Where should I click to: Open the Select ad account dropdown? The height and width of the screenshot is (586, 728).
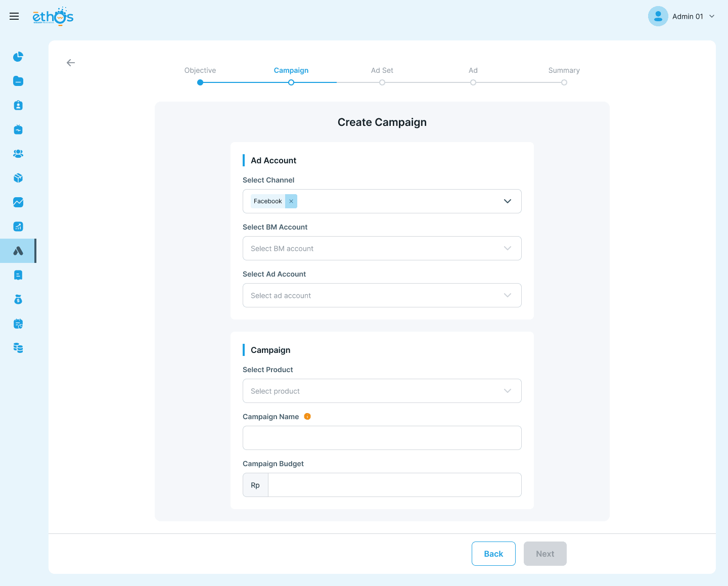click(x=382, y=295)
